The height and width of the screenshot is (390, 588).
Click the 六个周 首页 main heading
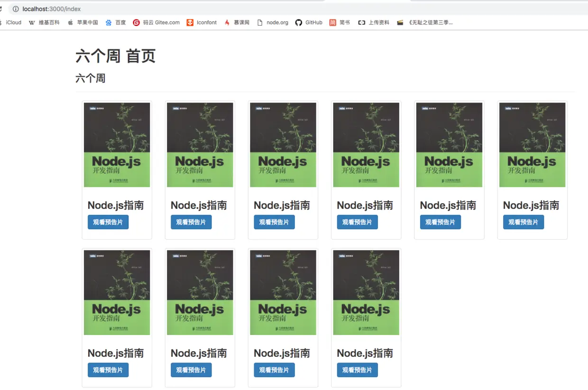pyautogui.click(x=116, y=56)
